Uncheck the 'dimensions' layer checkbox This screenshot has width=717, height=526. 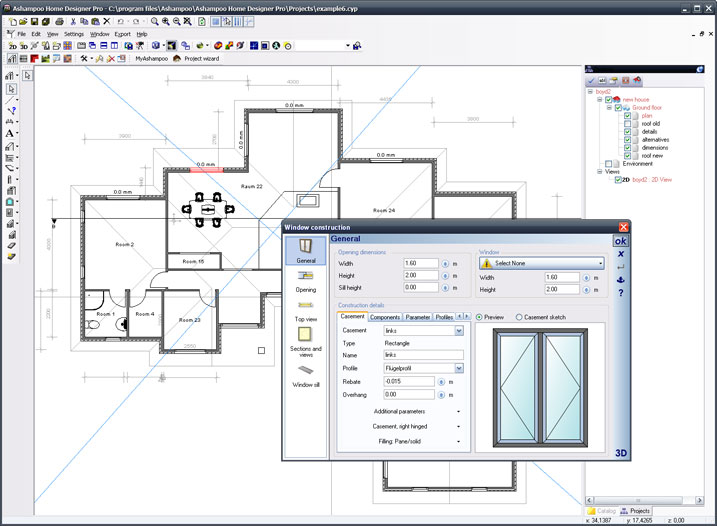[628, 147]
